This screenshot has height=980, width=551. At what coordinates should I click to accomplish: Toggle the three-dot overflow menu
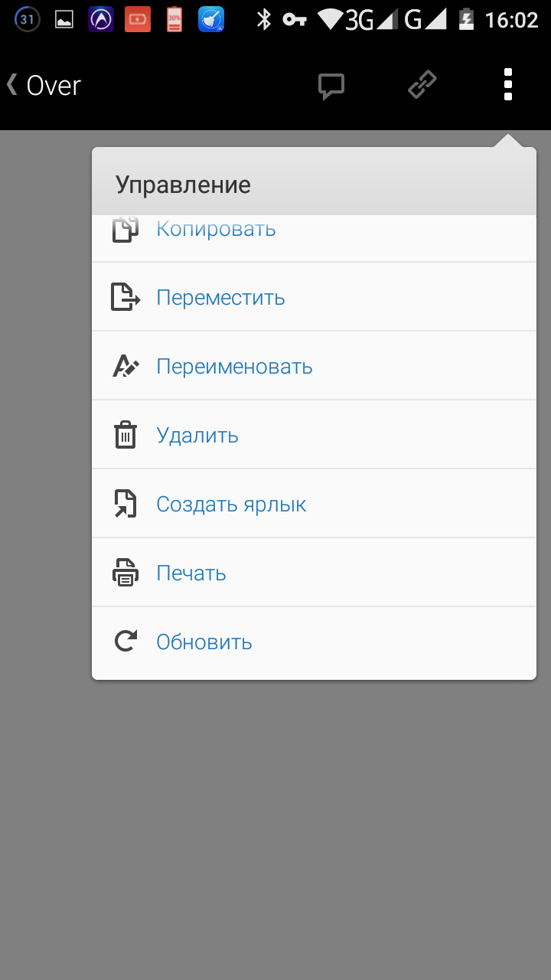[x=507, y=85]
